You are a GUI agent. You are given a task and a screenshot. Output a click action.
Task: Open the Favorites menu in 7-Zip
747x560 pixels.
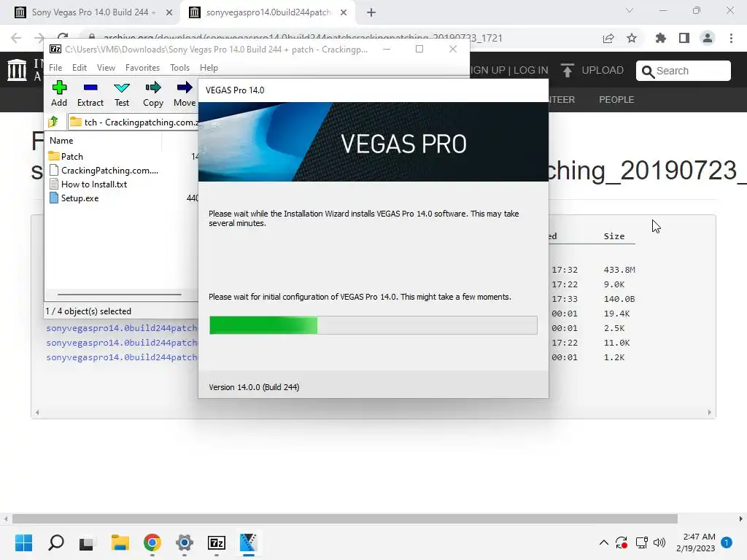(142, 68)
